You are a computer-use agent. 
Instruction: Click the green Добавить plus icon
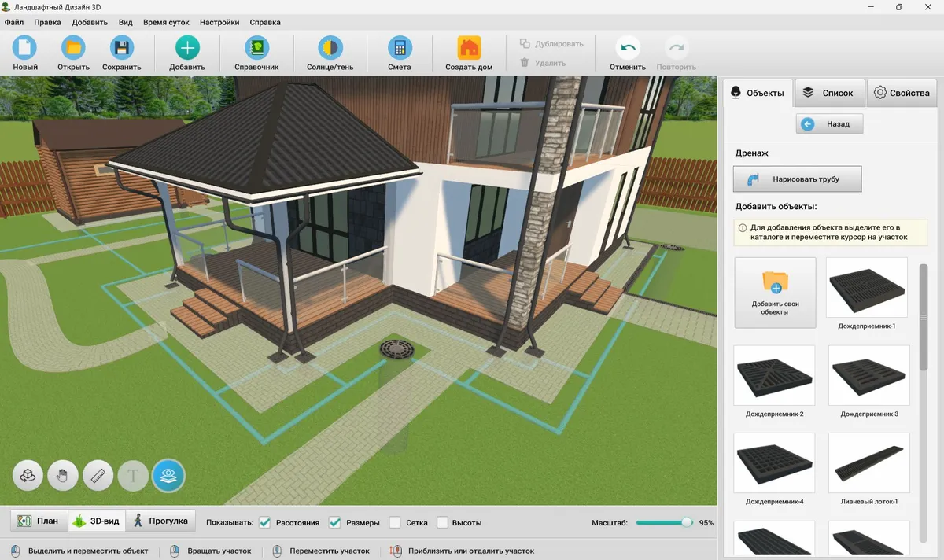tap(186, 48)
